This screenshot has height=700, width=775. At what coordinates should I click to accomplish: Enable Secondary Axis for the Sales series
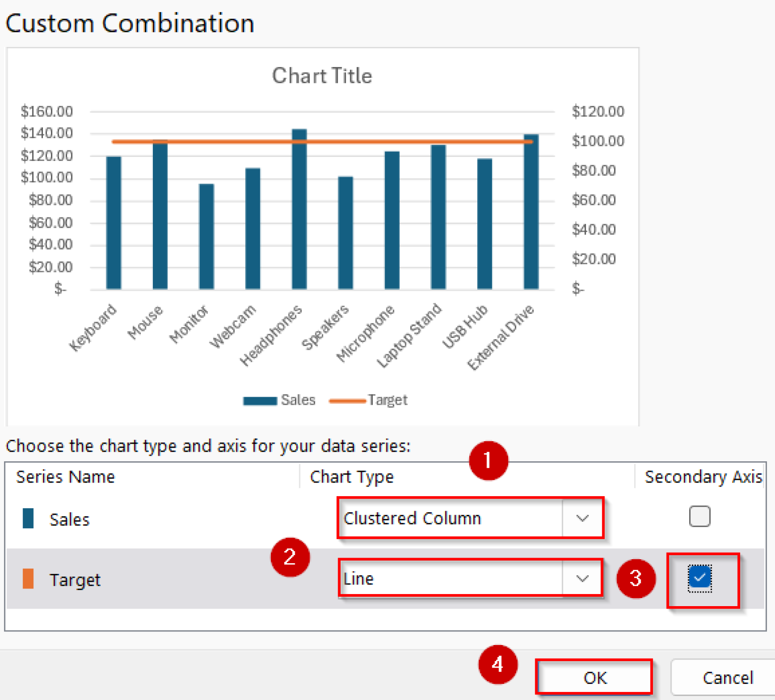(x=700, y=516)
